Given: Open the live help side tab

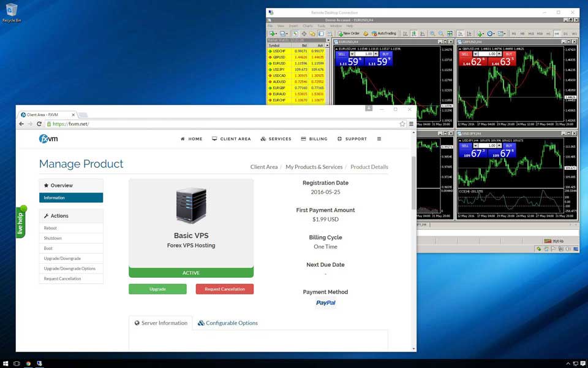Looking at the screenshot, I should [20, 222].
